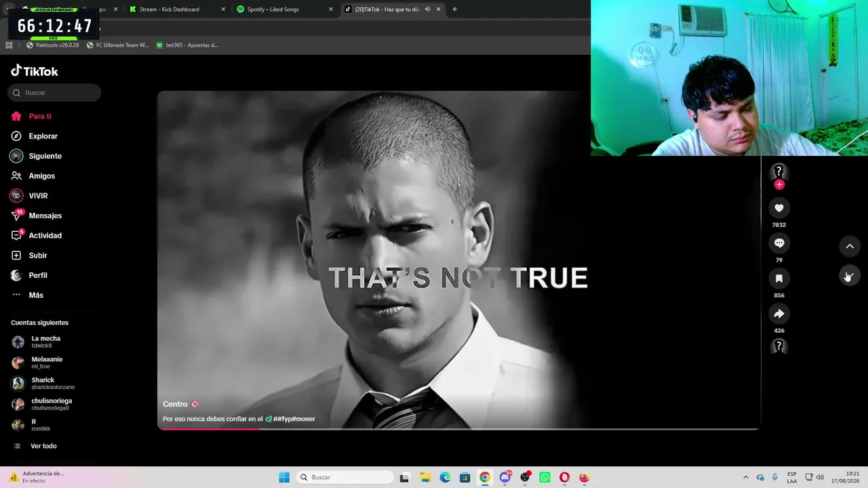Open the sound disc avatar below the share button
The image size is (868, 488).
point(779,346)
